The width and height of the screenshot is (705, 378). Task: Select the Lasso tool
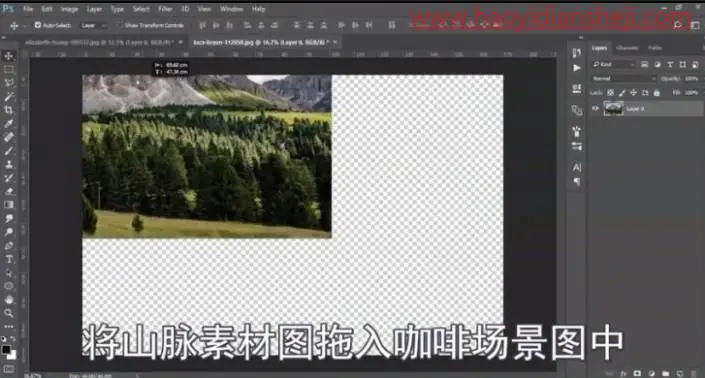pos(9,83)
